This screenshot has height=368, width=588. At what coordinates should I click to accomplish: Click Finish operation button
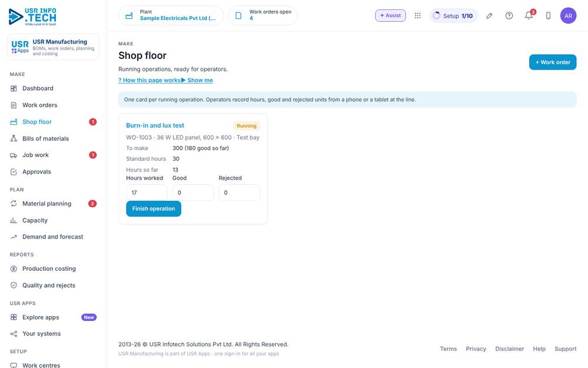point(153,209)
